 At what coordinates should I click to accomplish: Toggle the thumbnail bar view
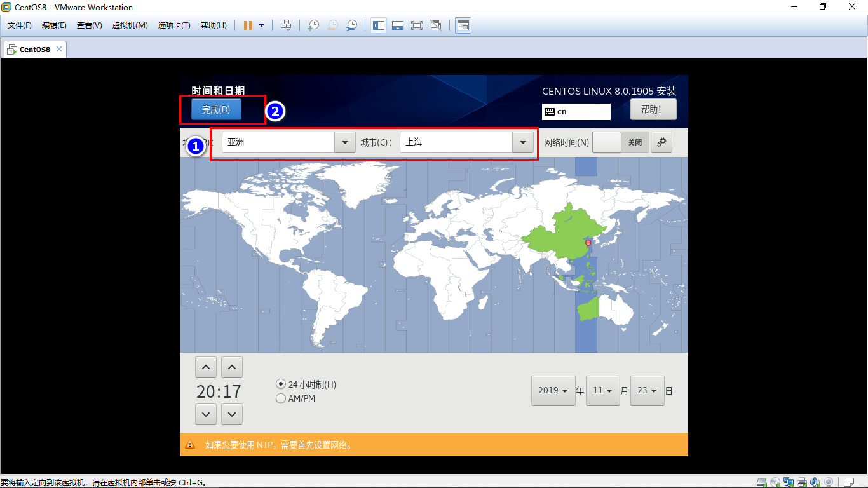coord(398,25)
